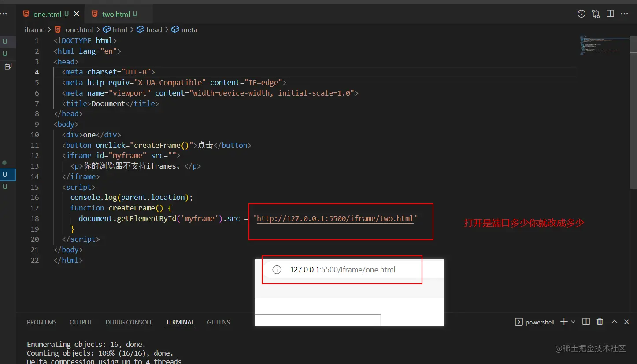The image size is (637, 364).
Task: Open the terminal launch profile dropdown arrow
Action: pos(573,322)
